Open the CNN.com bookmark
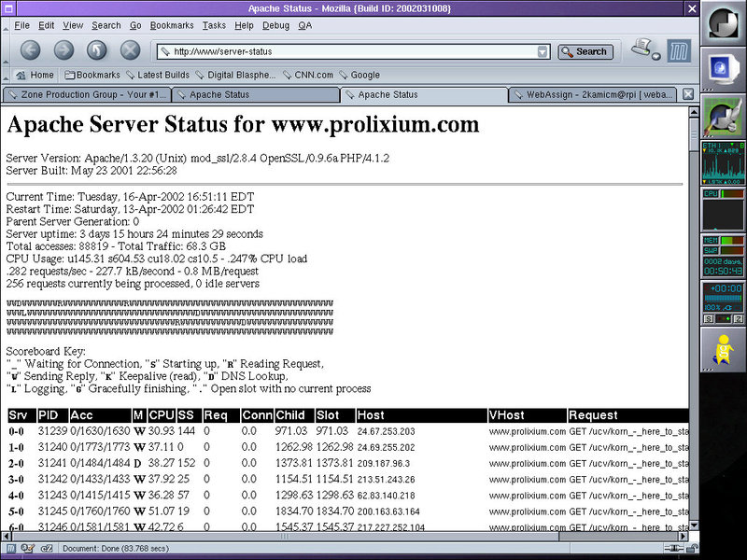This screenshot has width=747, height=560. point(308,75)
